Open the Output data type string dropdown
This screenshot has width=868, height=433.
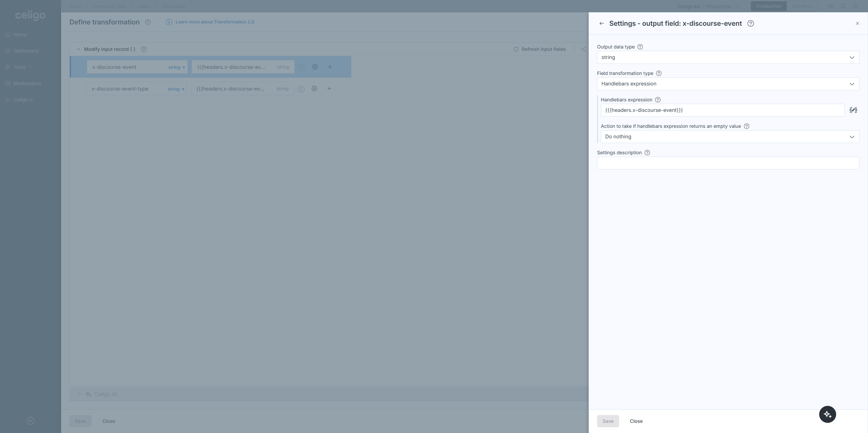click(x=728, y=57)
